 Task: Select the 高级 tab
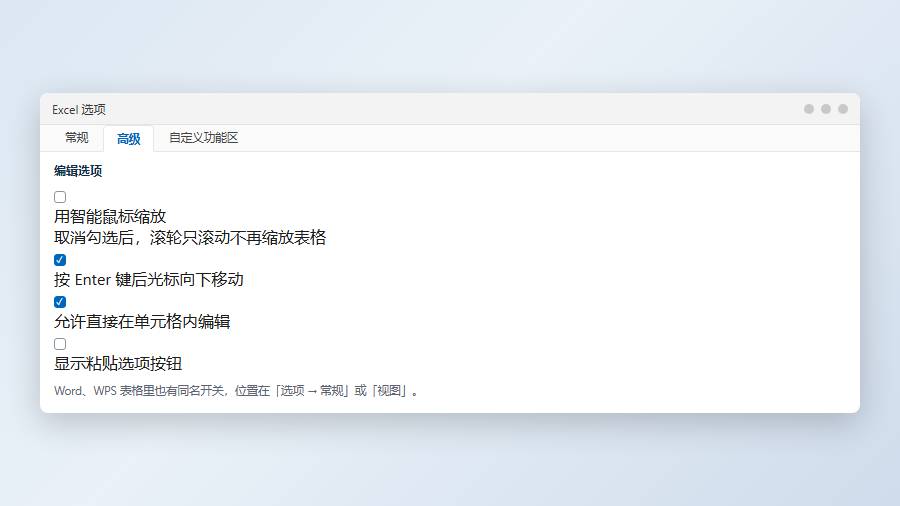click(x=129, y=138)
